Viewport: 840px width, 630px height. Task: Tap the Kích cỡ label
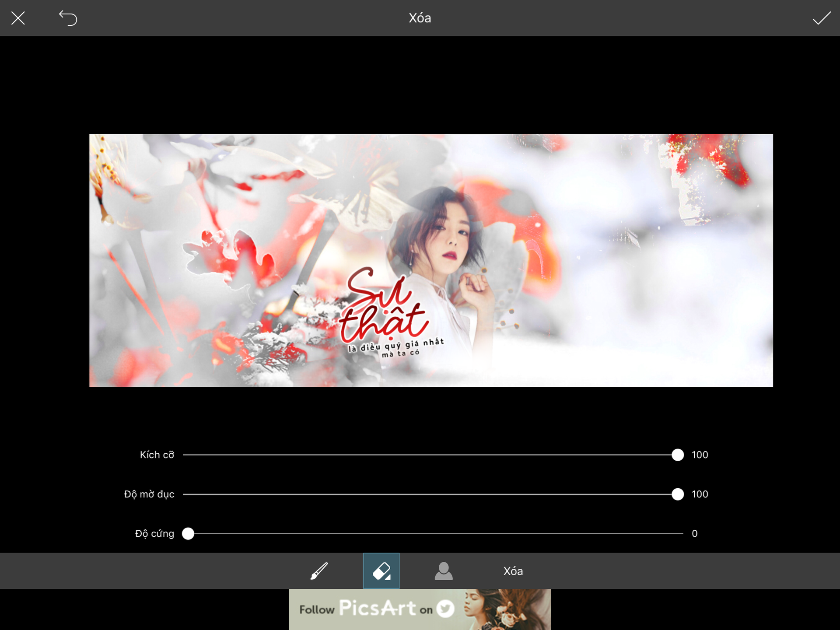click(x=157, y=455)
